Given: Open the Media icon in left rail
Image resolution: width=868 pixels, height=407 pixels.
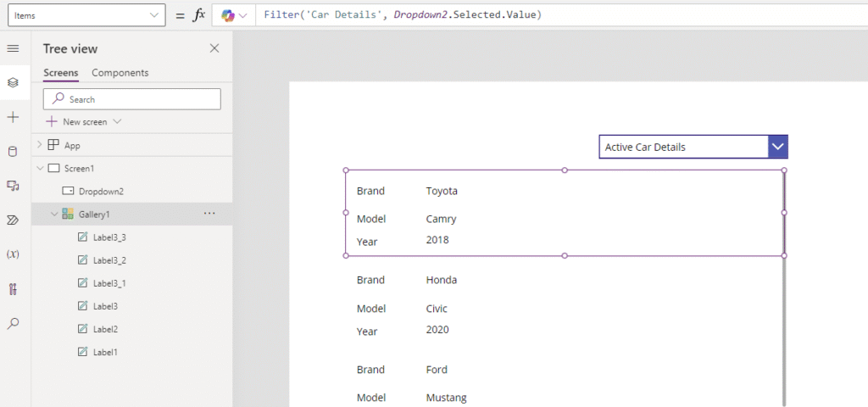Looking at the screenshot, I should tap(13, 186).
